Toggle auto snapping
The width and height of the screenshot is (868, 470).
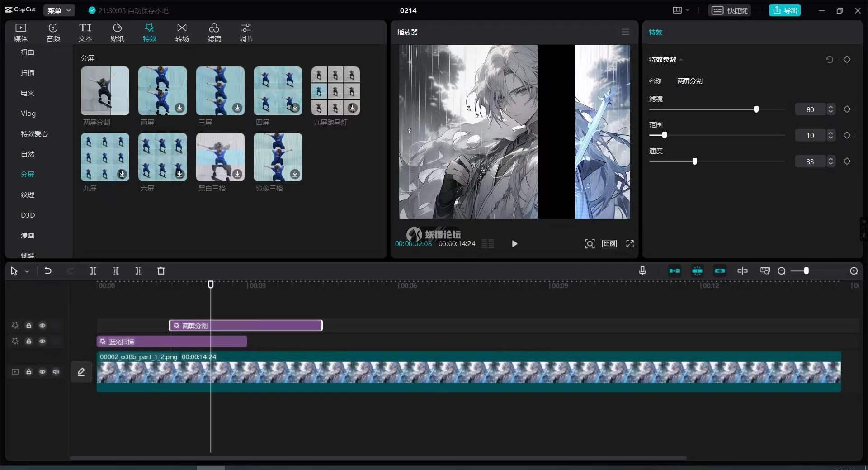coord(697,271)
